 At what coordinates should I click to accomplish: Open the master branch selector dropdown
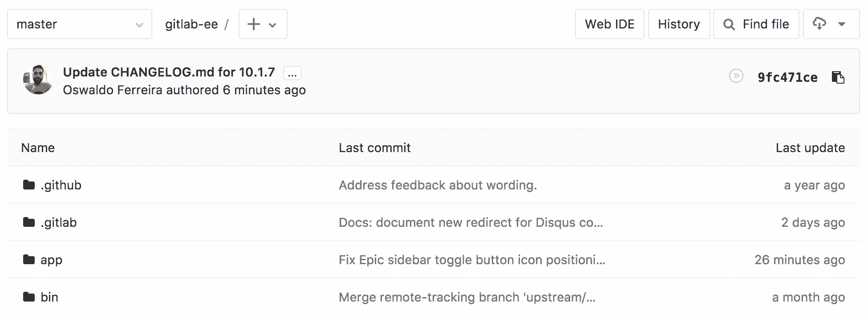[x=79, y=24]
